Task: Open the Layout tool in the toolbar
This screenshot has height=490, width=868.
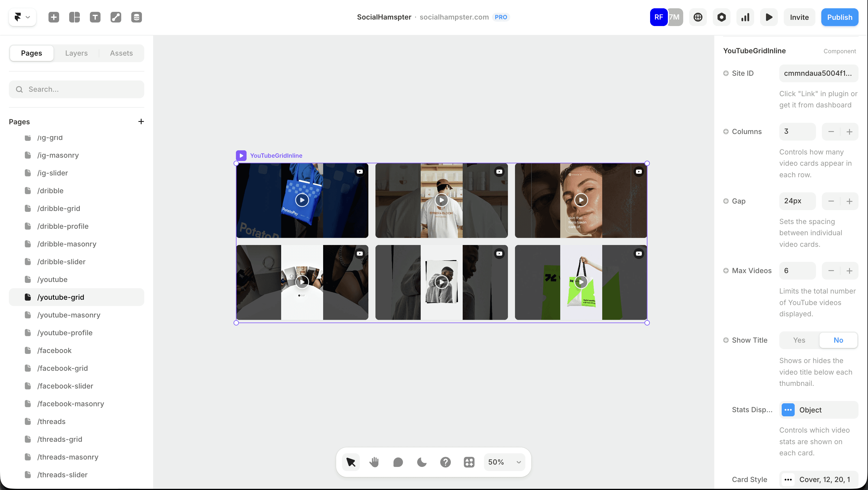Action: [x=75, y=17]
